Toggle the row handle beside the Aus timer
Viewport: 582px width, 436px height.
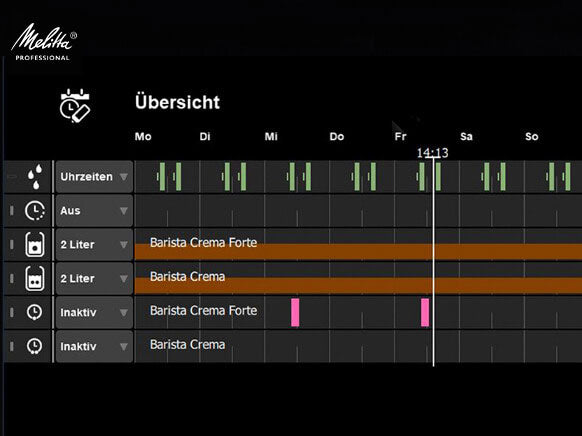(12, 211)
